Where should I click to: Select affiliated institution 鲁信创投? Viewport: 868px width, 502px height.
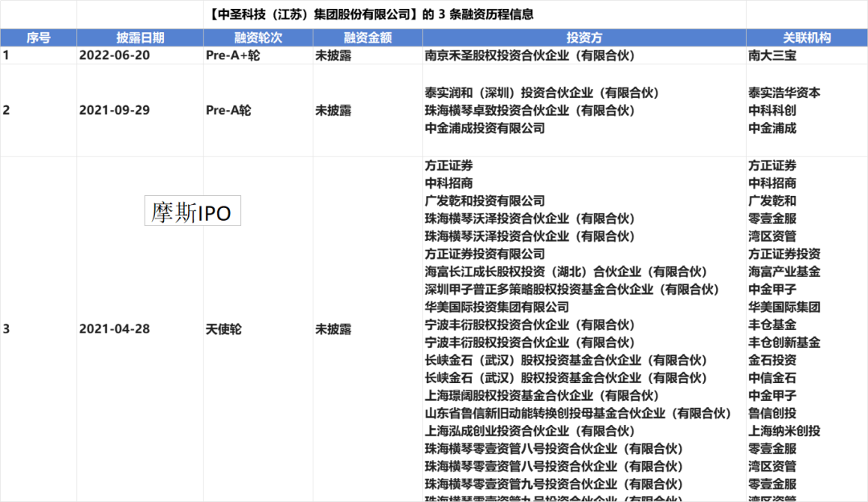(772, 414)
